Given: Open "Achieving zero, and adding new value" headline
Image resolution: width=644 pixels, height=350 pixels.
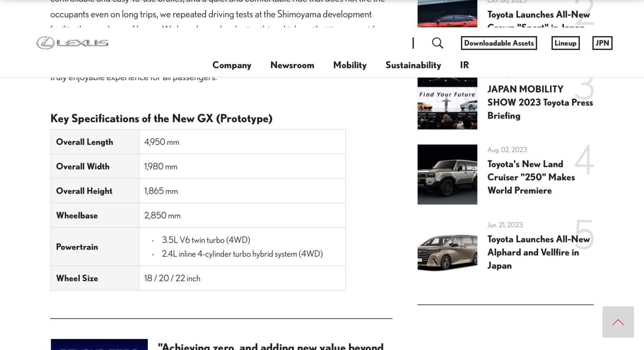Looking at the screenshot, I should (x=271, y=346).
